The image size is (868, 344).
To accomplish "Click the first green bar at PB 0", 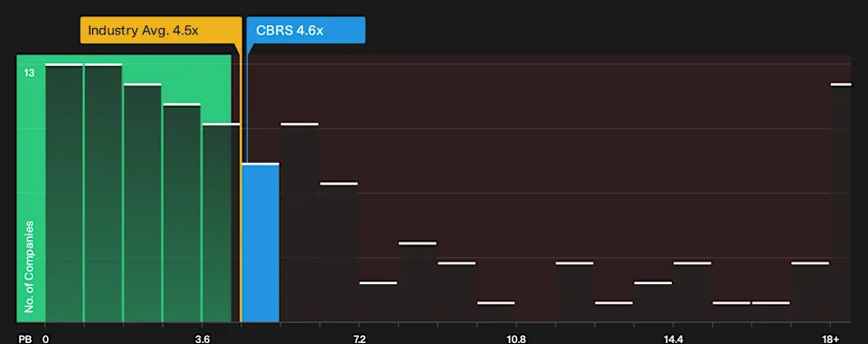I will pos(64,194).
